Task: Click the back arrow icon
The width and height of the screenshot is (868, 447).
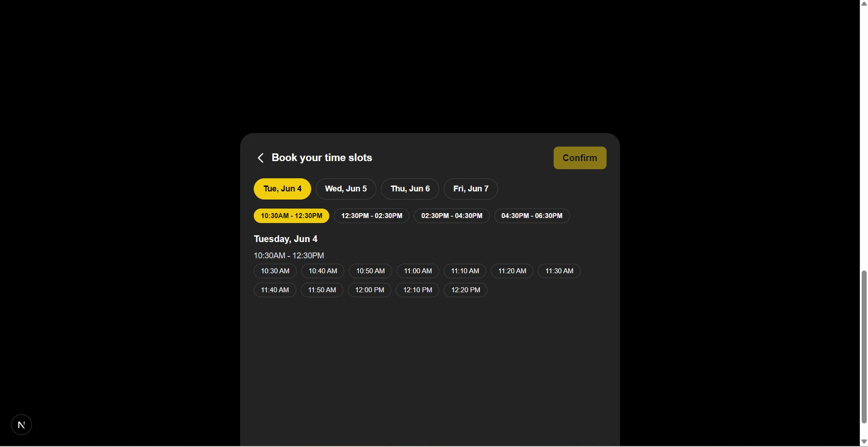Action: point(260,158)
